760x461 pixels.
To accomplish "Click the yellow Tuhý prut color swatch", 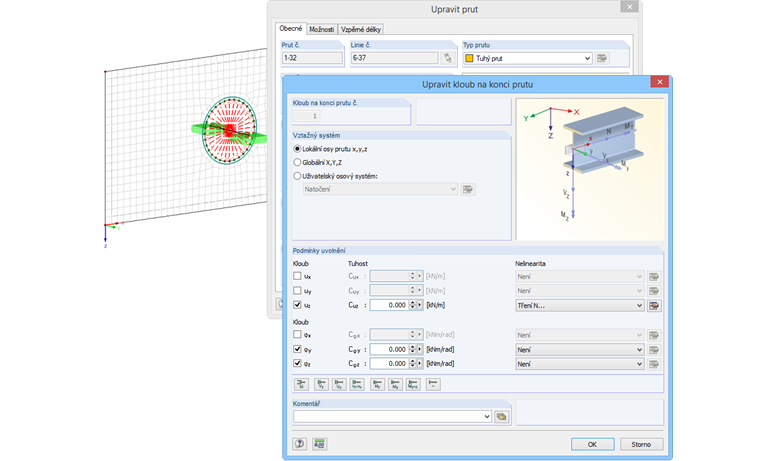I will pyautogui.click(x=469, y=58).
